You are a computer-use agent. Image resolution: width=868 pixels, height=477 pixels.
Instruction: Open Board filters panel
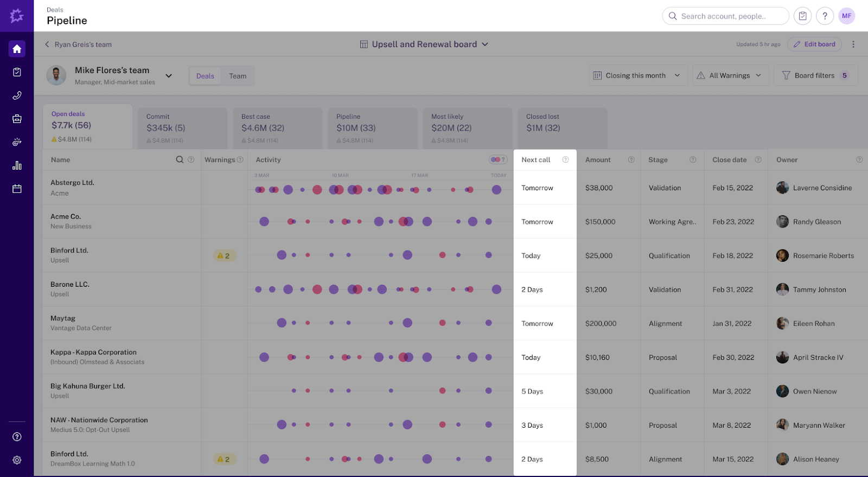pos(815,75)
